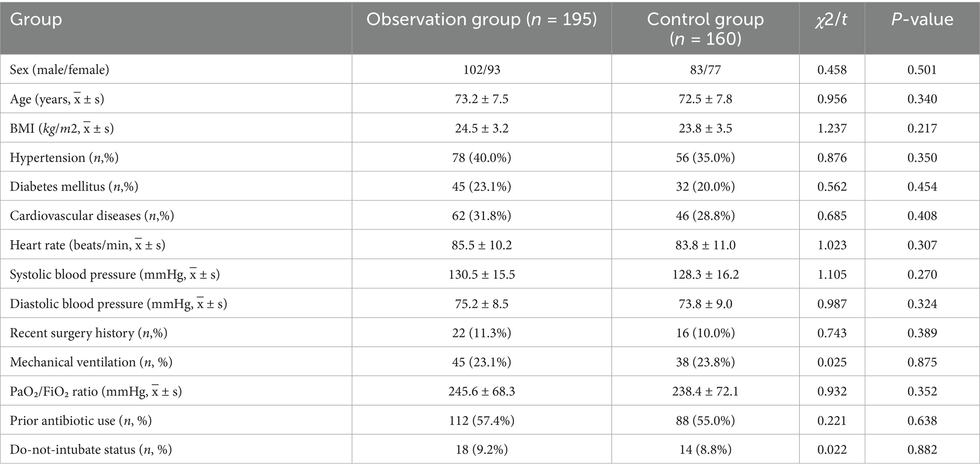Select the "P-value" column header
Viewport: 980px width, 472px height.
[922, 19]
